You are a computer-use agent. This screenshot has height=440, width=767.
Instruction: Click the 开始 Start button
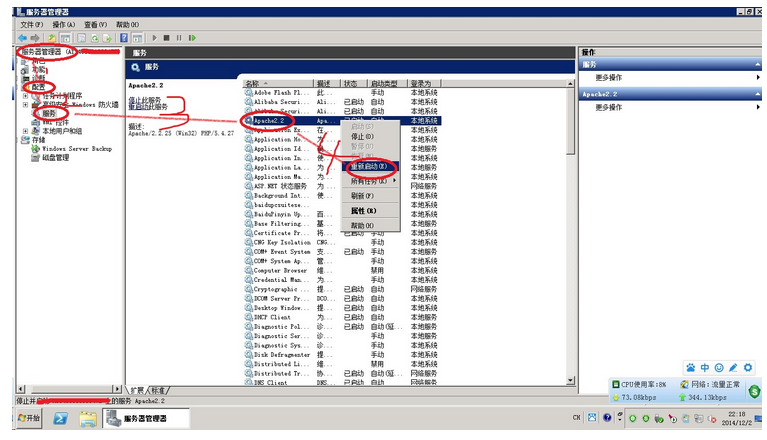pos(29,418)
